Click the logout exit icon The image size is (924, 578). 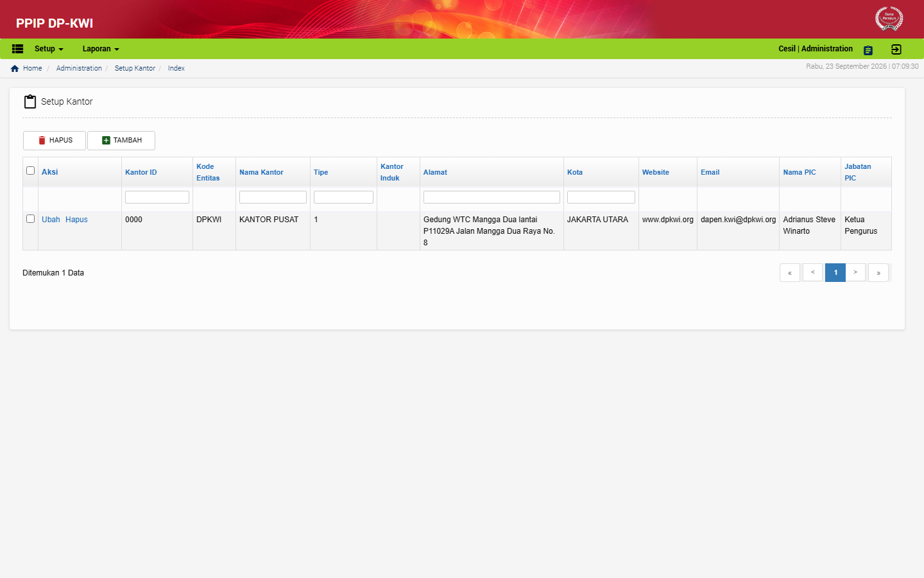click(x=896, y=49)
